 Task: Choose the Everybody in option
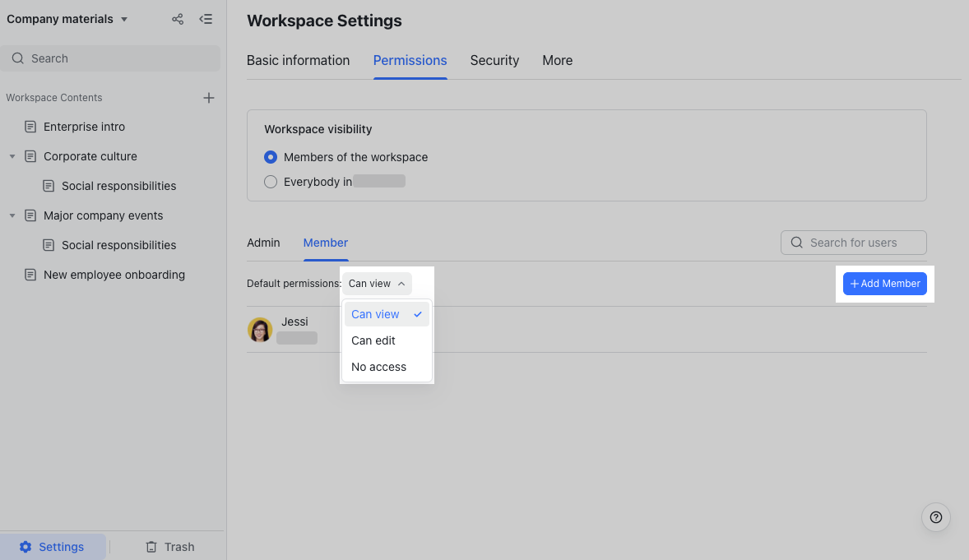tap(271, 182)
